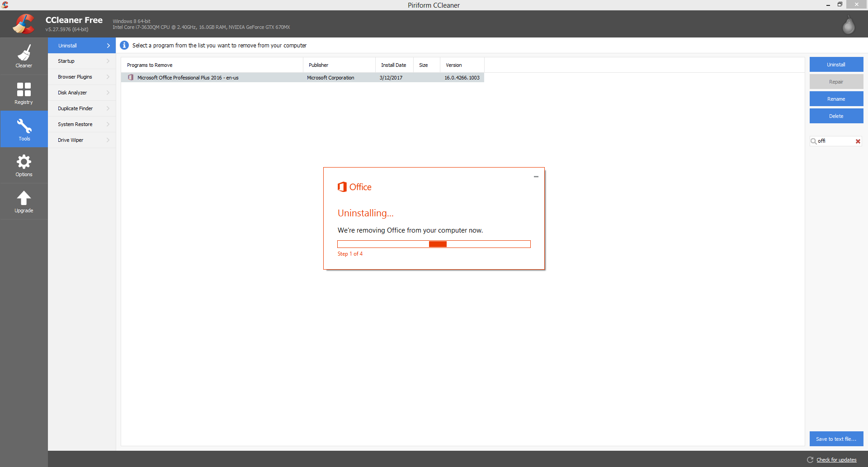
Task: Expand the Uninstall chevron arrow
Action: pyautogui.click(x=108, y=45)
